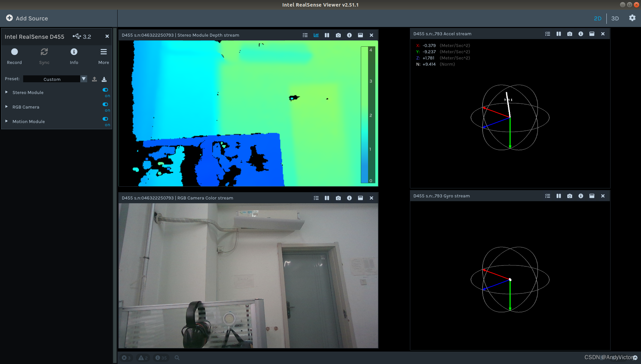Maximize the Color stream panel
This screenshot has width=641, height=364.
point(360,198)
